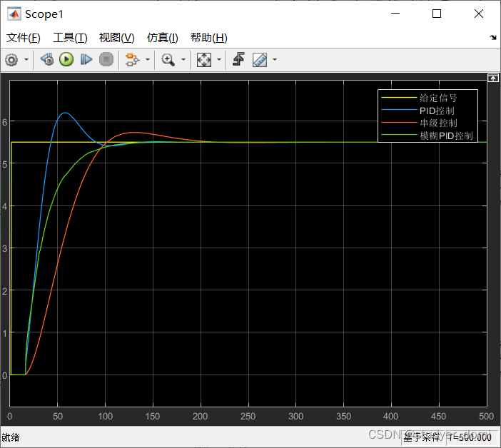Screen dimensions: 501x448
Task: Click the Step Back button
Action: coord(47,60)
